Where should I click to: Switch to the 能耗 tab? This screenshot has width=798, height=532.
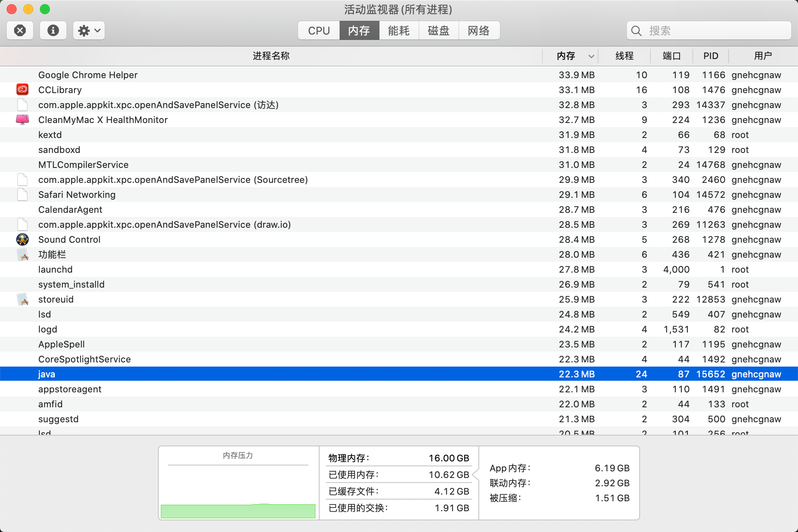399,31
